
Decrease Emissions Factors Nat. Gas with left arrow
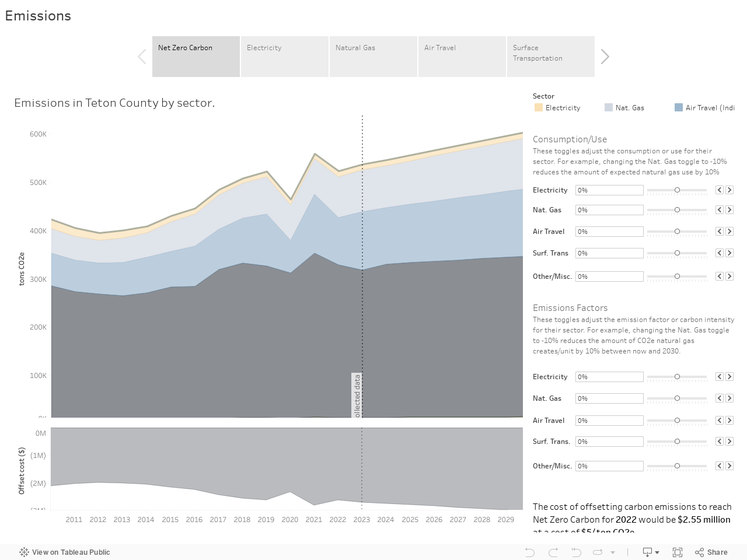[x=720, y=398]
